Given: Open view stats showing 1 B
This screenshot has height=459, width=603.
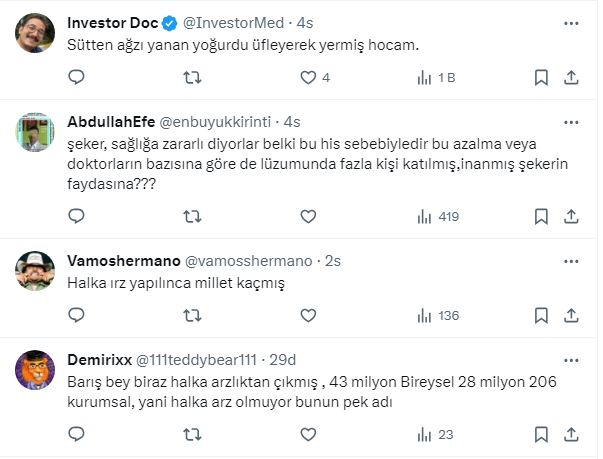Looking at the screenshot, I should click(435, 77).
